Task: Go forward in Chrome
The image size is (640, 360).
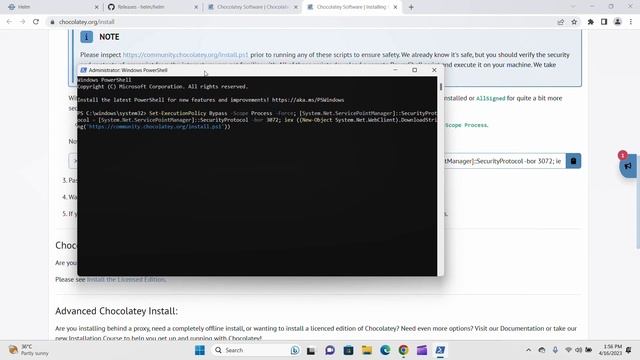Action: [x=22, y=22]
